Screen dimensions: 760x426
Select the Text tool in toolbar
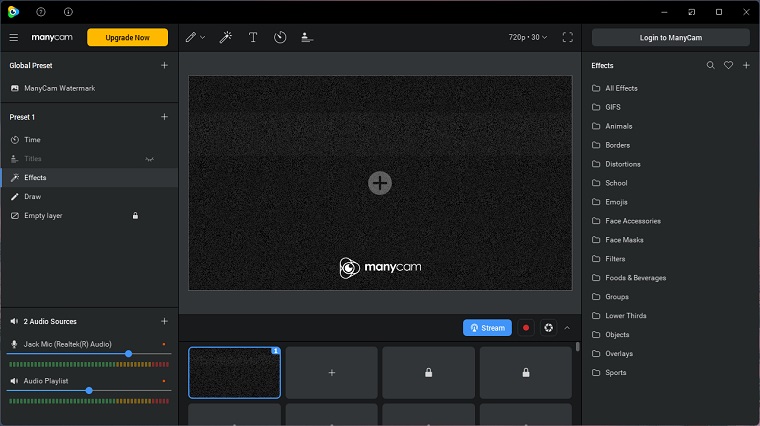pos(253,37)
